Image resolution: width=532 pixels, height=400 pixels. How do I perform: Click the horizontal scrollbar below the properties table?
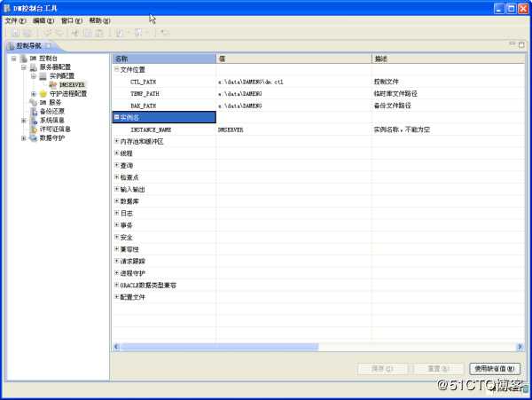coord(310,347)
